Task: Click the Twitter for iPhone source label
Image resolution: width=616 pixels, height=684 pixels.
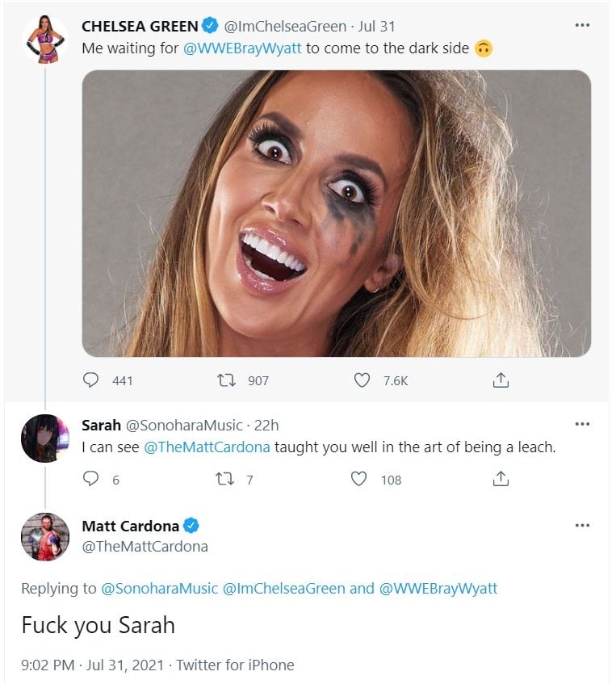Action: 235,665
